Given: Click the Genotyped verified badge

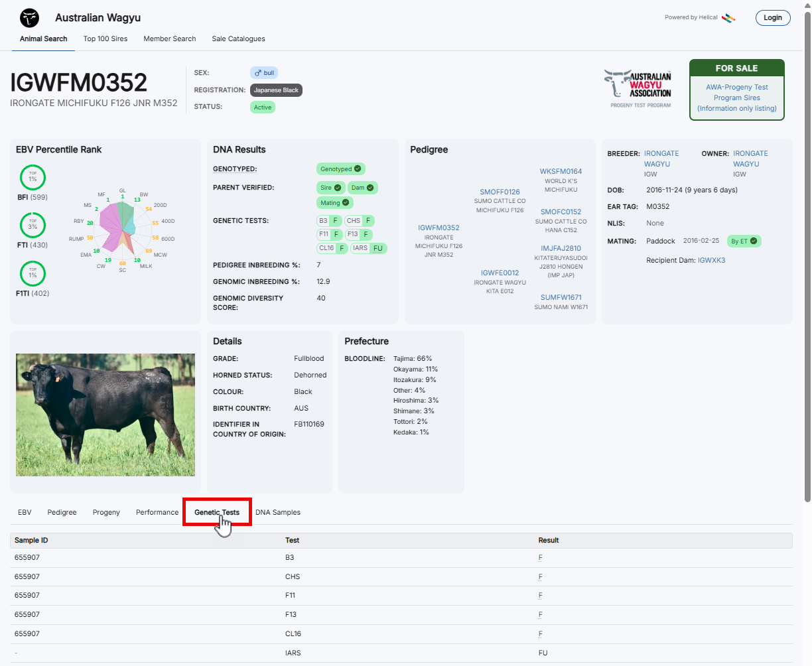Looking at the screenshot, I should click(x=340, y=169).
